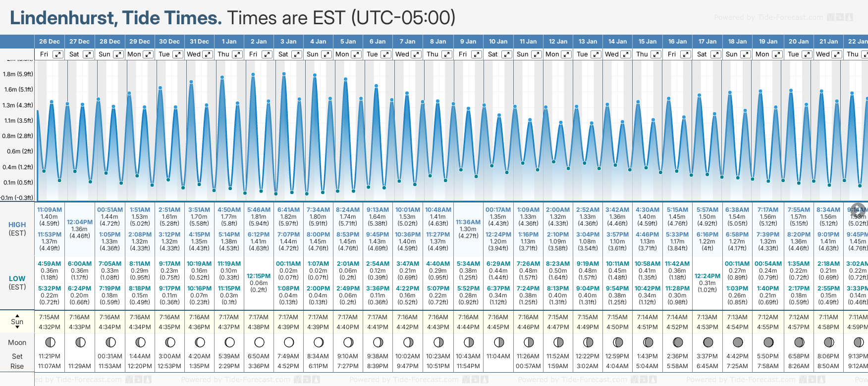Click the 11:09AM high tide on 26 Dec
Image resolution: width=868 pixels, height=386 pixels.
(x=50, y=210)
